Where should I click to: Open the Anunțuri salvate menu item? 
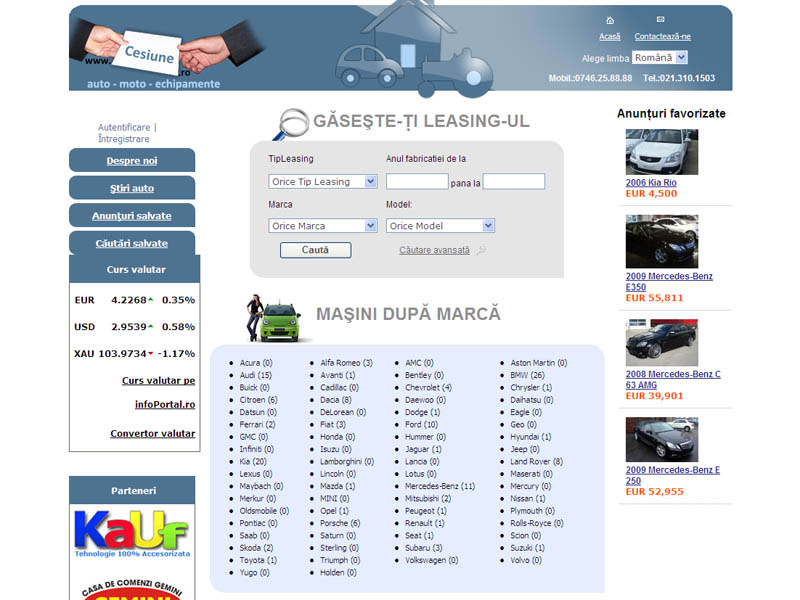(132, 216)
